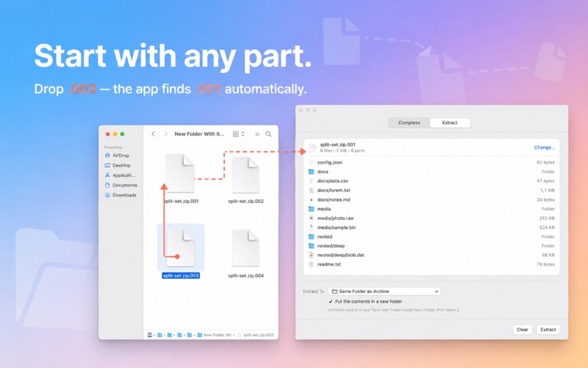Viewport: 588px width, 368px height.
Task: Open the Same Folder as Archive dropdown
Action: (384, 291)
